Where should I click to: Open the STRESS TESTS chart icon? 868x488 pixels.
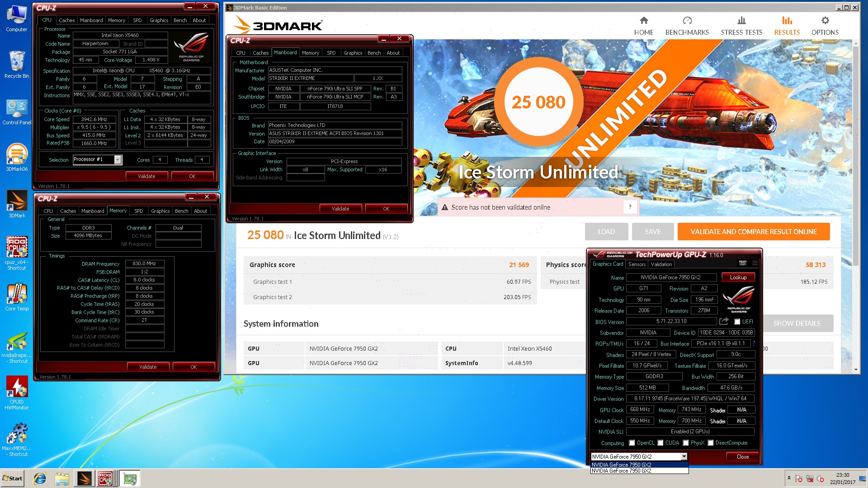741,21
